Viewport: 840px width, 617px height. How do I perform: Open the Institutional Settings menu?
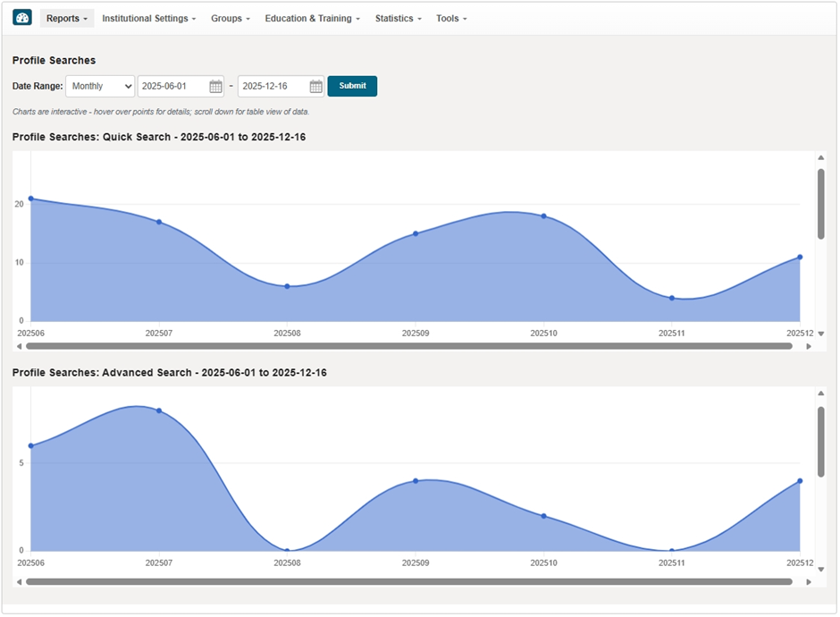coord(149,18)
